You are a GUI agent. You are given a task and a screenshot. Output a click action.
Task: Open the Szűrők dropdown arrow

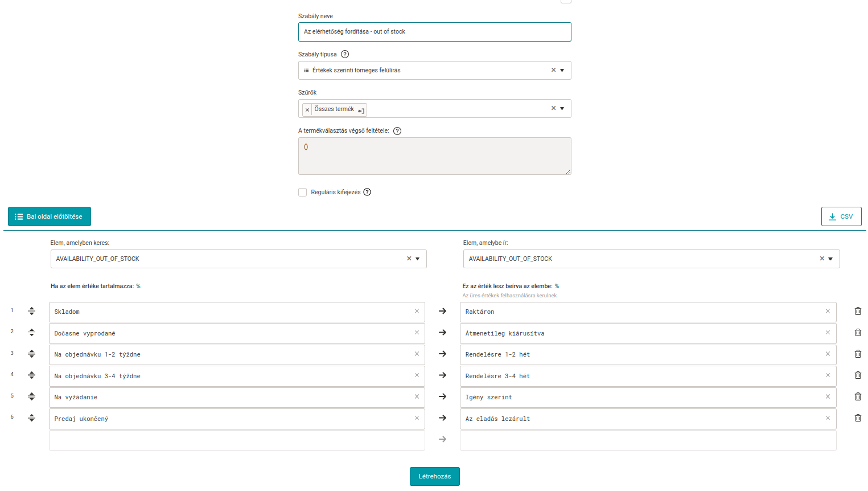pos(562,108)
